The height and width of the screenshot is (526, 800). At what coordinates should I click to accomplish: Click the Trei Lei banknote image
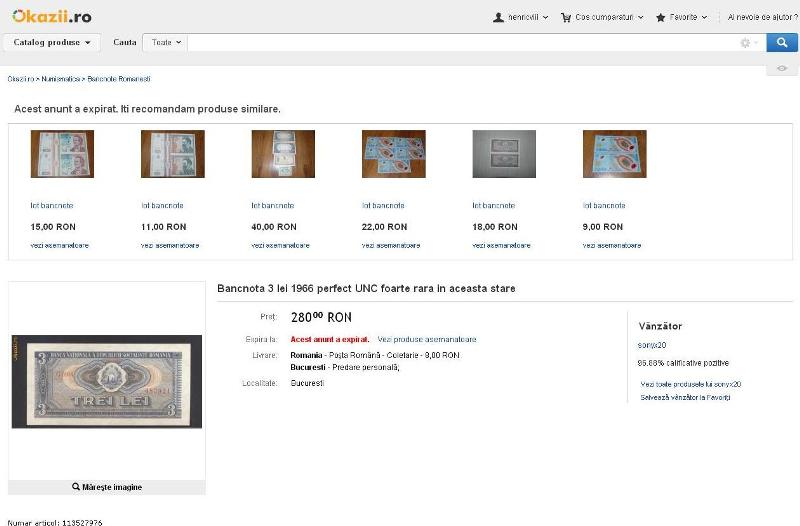pyautogui.click(x=107, y=382)
